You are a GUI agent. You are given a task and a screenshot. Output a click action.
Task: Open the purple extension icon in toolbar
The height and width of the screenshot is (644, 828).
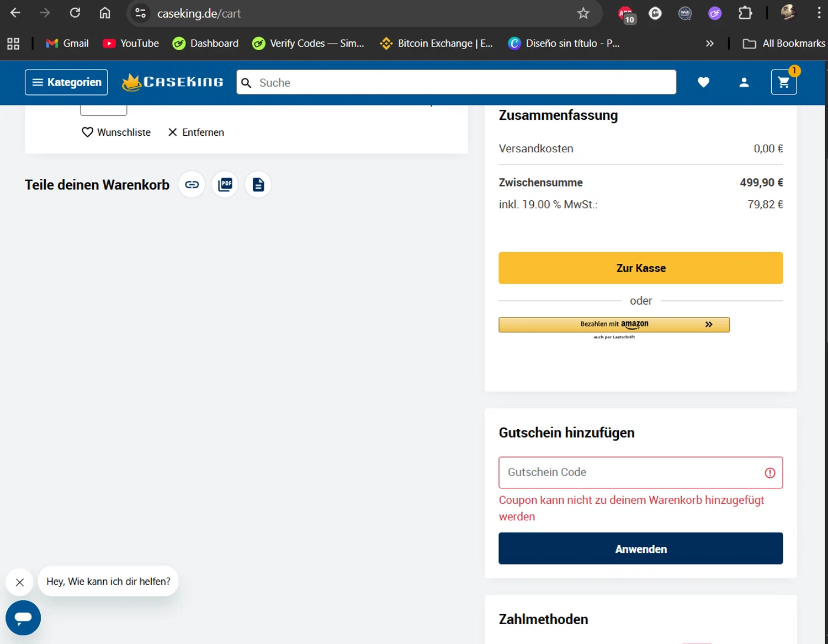tap(715, 13)
